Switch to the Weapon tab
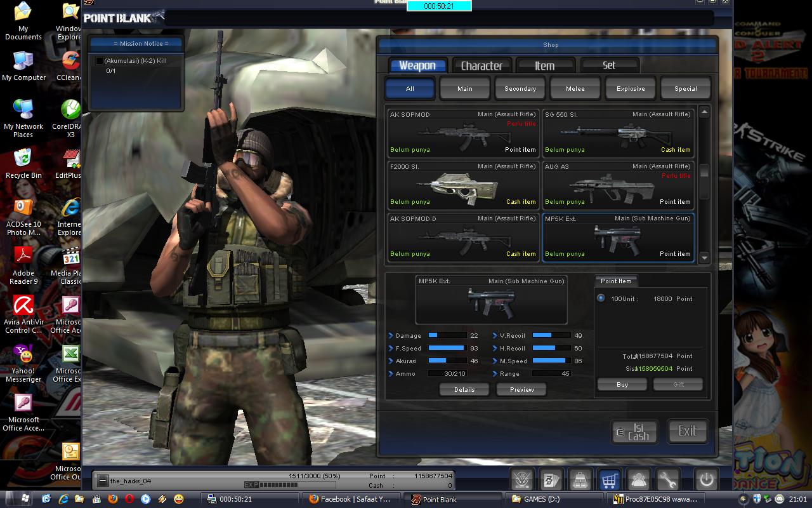812x508 pixels. click(417, 65)
